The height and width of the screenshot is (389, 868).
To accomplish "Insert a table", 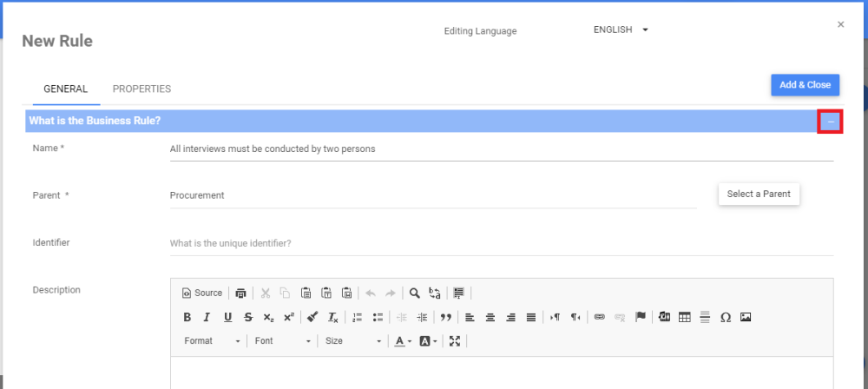I will (685, 318).
